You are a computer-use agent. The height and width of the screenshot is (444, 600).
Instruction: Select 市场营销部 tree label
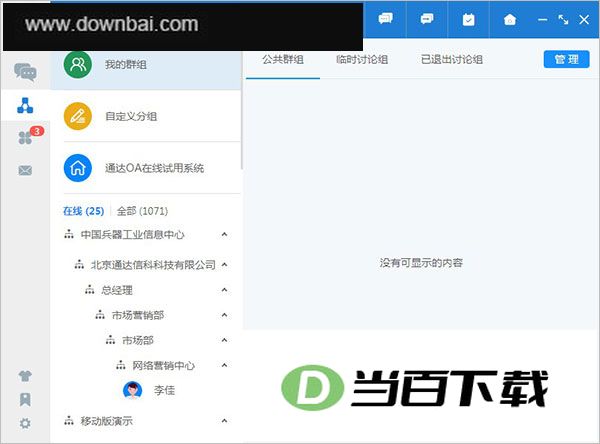click(138, 315)
